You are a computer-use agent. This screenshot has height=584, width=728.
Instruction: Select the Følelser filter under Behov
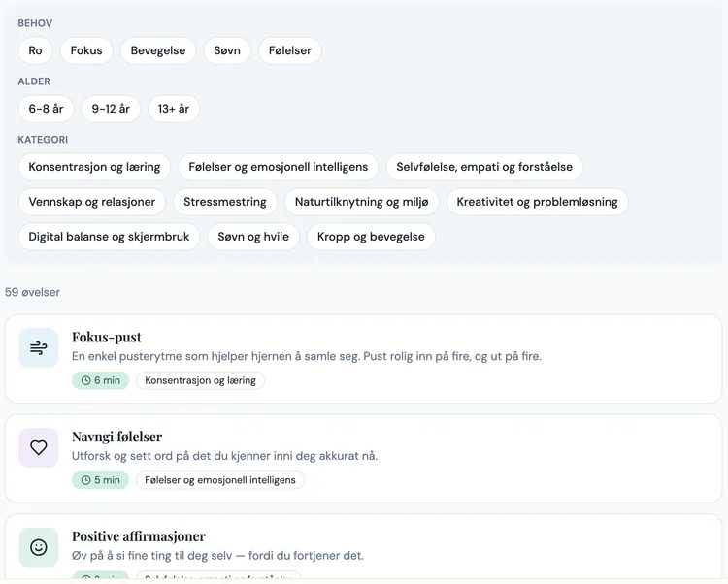point(289,50)
